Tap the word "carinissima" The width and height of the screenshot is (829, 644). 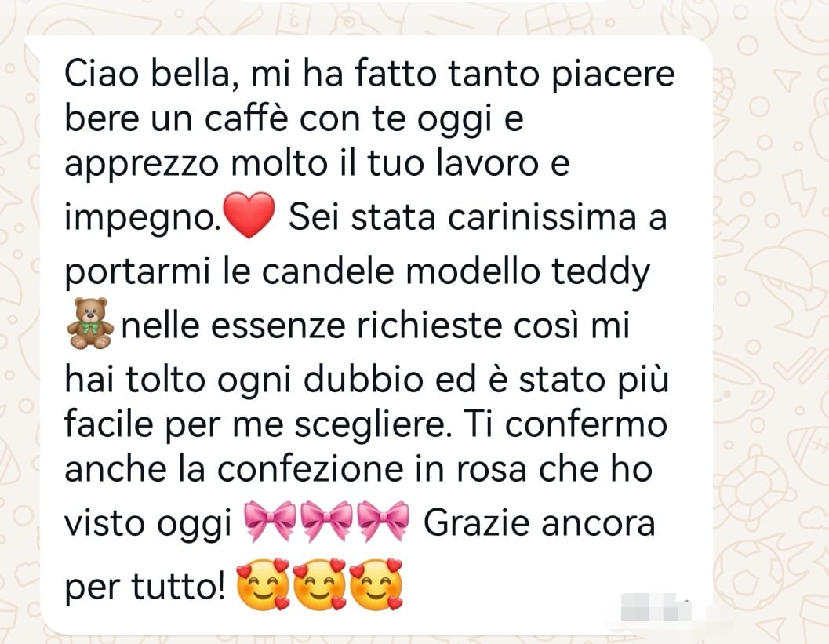click(x=542, y=216)
